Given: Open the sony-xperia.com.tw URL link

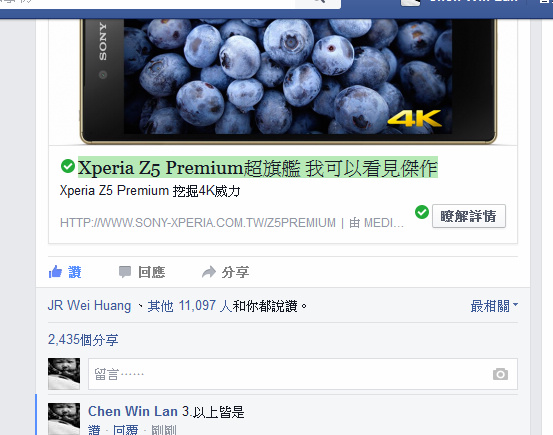Looking at the screenshot, I should click(198, 223).
